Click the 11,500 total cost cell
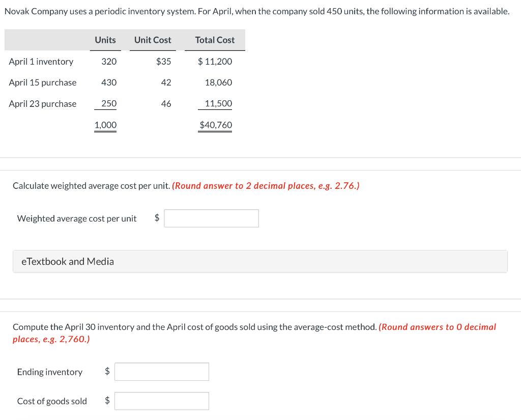The image size is (521, 420). point(218,103)
